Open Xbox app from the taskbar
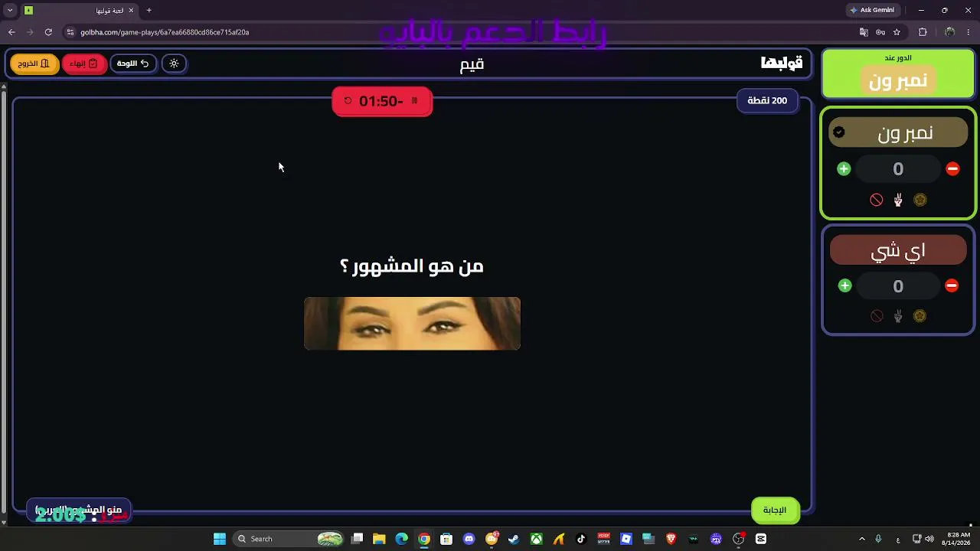 pyautogui.click(x=537, y=539)
